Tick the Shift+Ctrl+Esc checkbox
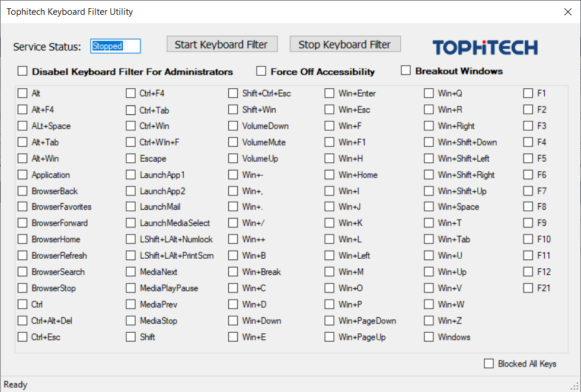581x392 pixels. [233, 94]
